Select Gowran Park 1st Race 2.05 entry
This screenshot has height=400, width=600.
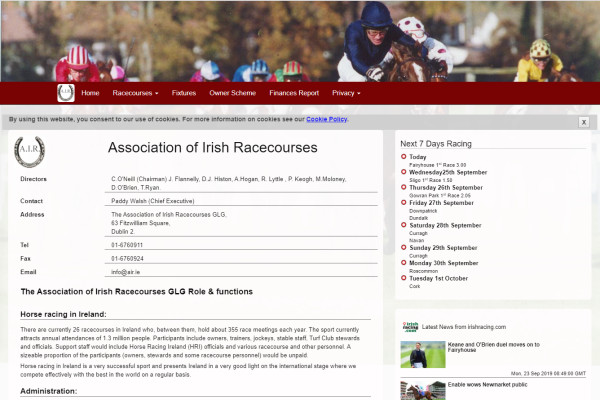point(440,195)
